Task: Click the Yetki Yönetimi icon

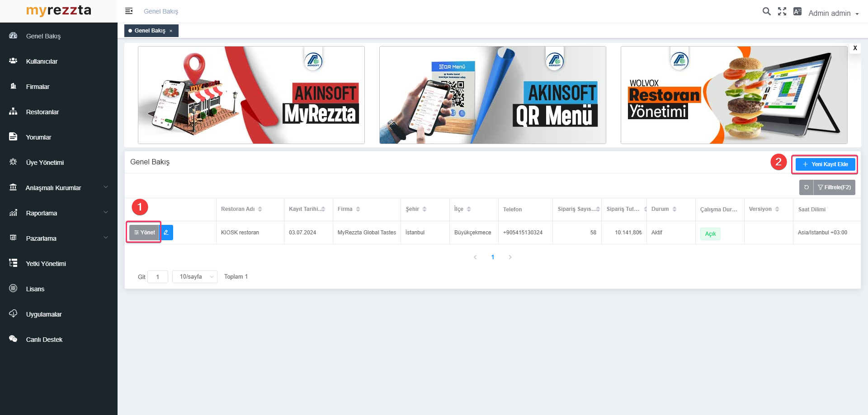Action: tap(13, 263)
